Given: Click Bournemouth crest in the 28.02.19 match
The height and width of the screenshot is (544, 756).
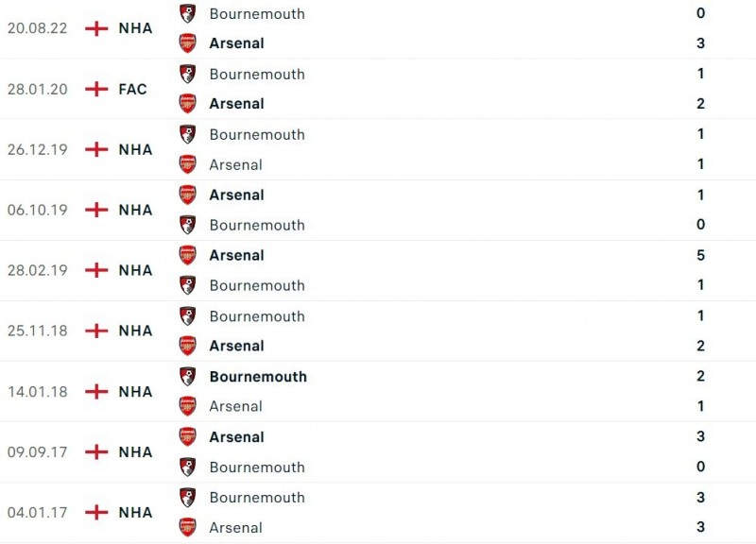Looking at the screenshot, I should (x=187, y=285).
